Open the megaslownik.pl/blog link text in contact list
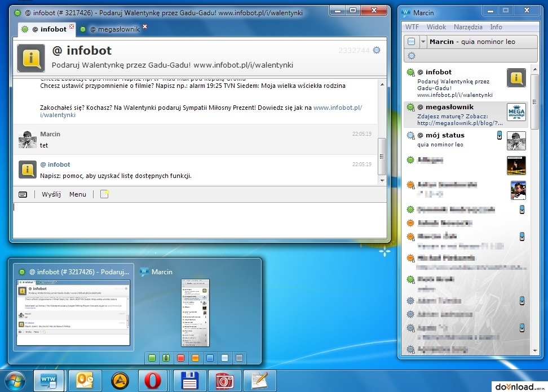This screenshot has width=548, height=392. (x=460, y=123)
